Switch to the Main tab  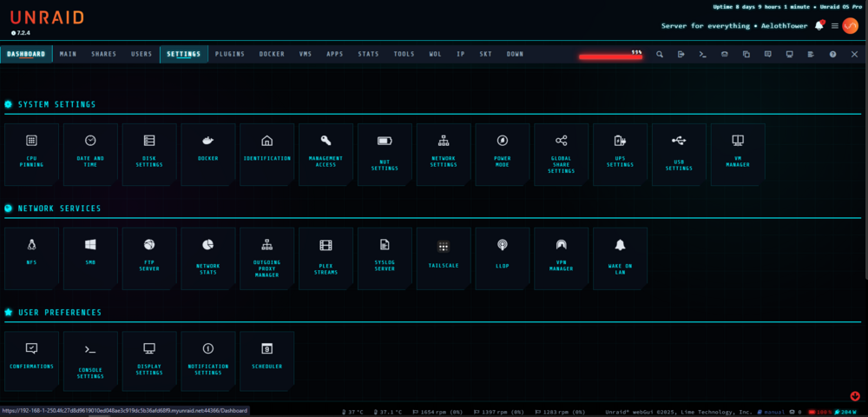tap(68, 54)
